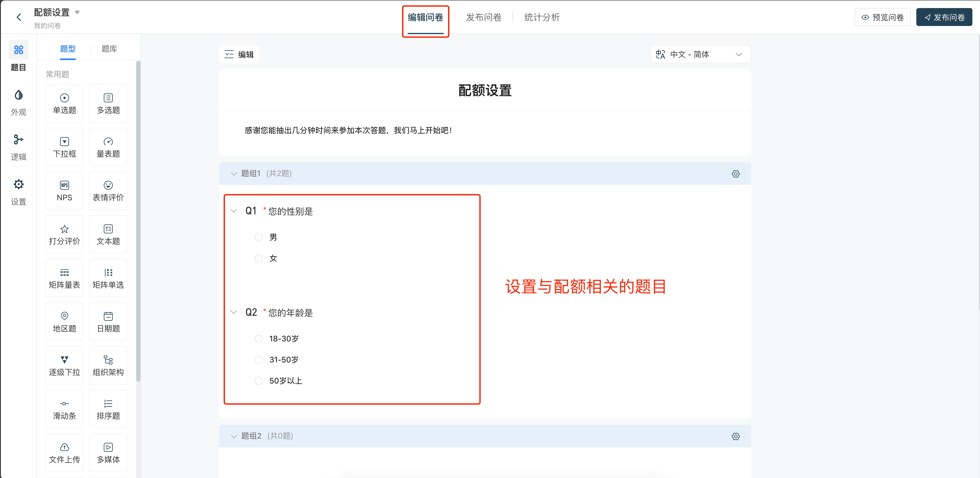This screenshot has width=980, height=478.
Task: Insert a text question (文本题)
Action: point(108,235)
